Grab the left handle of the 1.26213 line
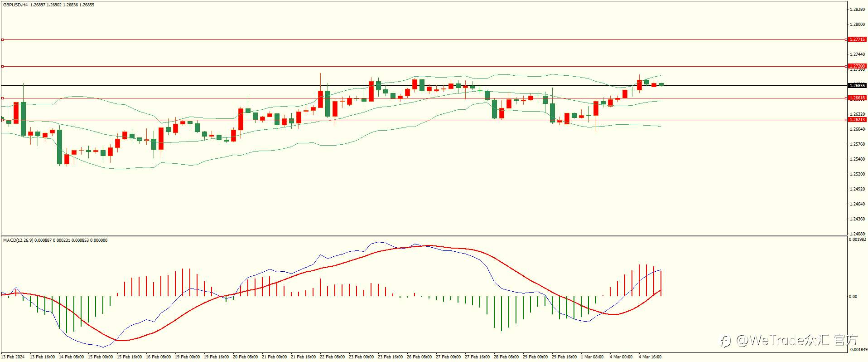This screenshot has height=362, width=868. coord(2,120)
